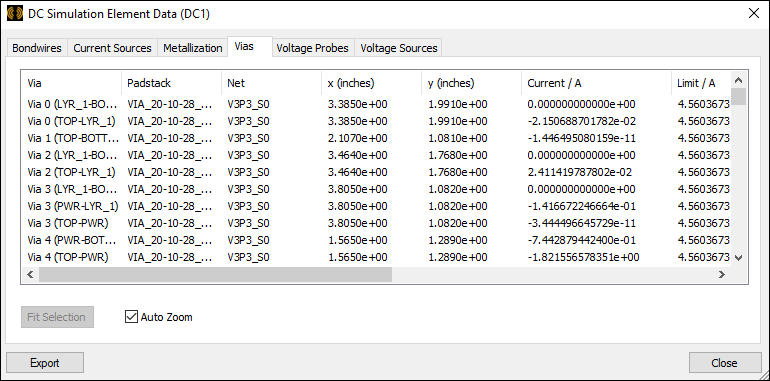Select row Via 2 (TOP-LYR_1)
The width and height of the screenshot is (770, 381).
coord(376,172)
